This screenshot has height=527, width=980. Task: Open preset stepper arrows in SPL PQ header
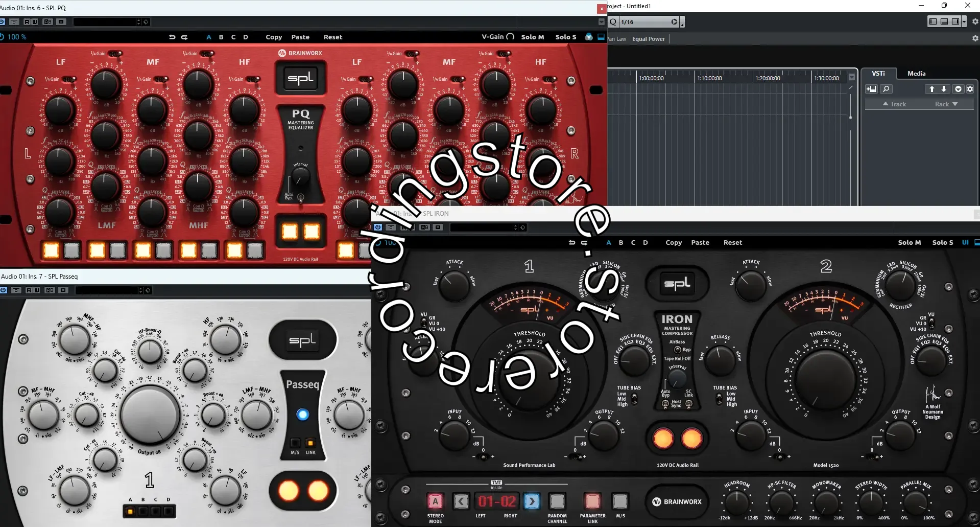(138, 22)
